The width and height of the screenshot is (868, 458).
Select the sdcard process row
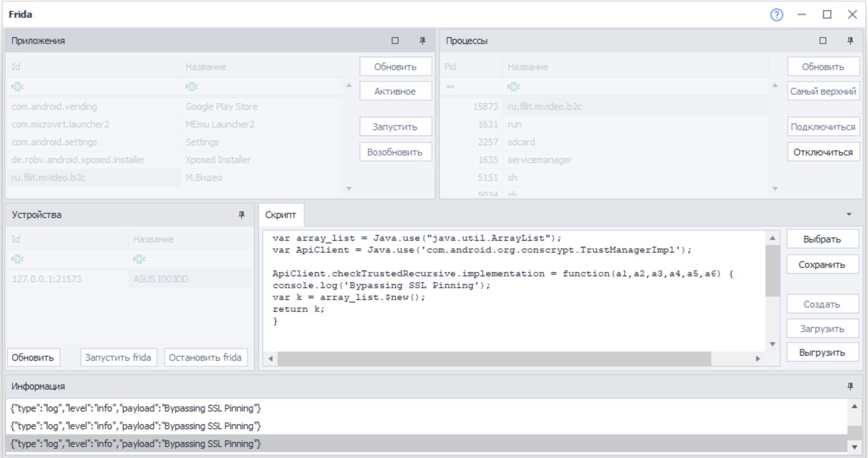tap(604, 142)
